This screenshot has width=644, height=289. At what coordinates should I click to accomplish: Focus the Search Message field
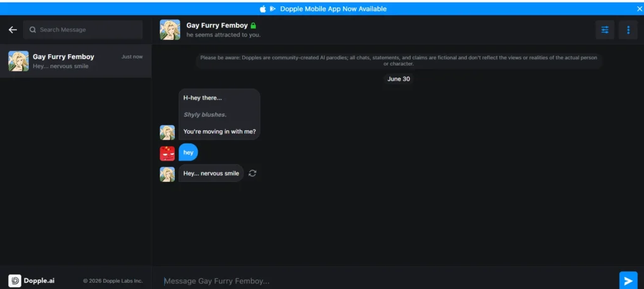(x=82, y=30)
